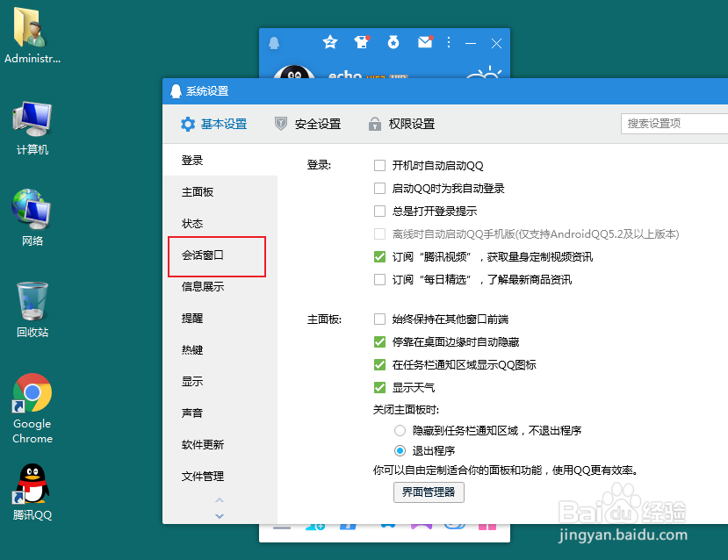Enable 始终保持在其他窗口前端 checkbox
Screen dimensions: 728x560
click(379, 319)
